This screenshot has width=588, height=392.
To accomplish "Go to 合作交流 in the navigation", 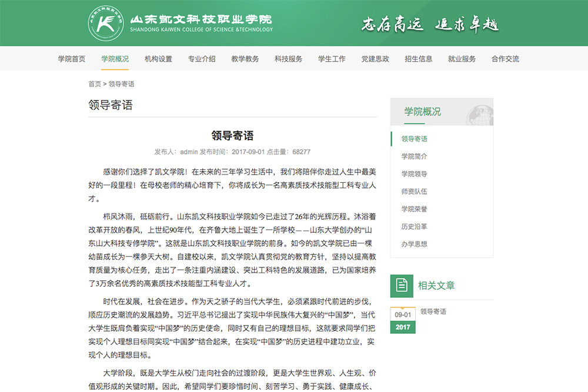I will (505, 59).
